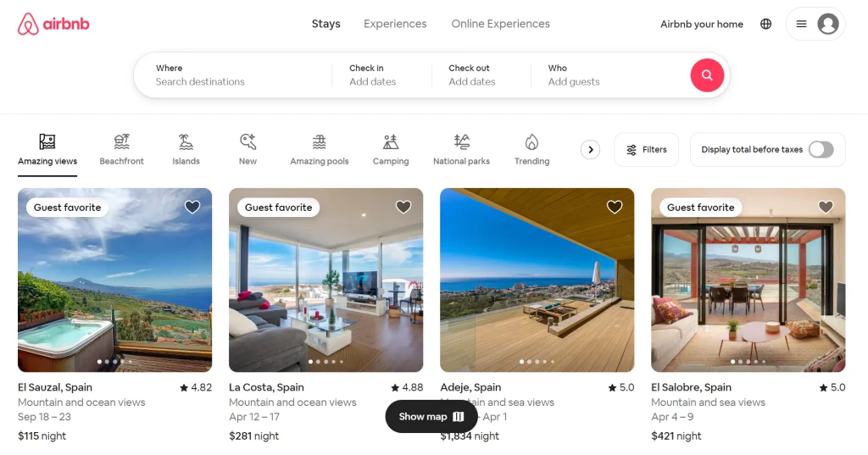
Task: Select the Beachfront category icon
Action: coord(122,141)
